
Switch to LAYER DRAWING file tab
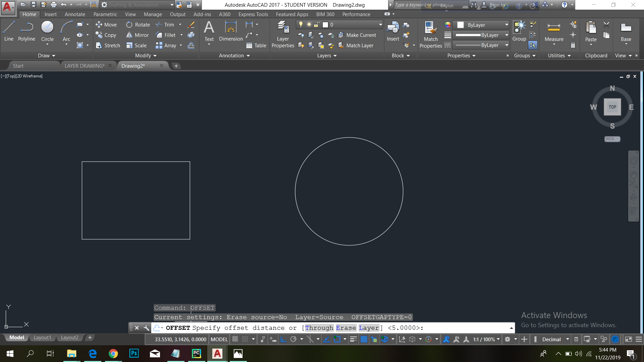85,66
